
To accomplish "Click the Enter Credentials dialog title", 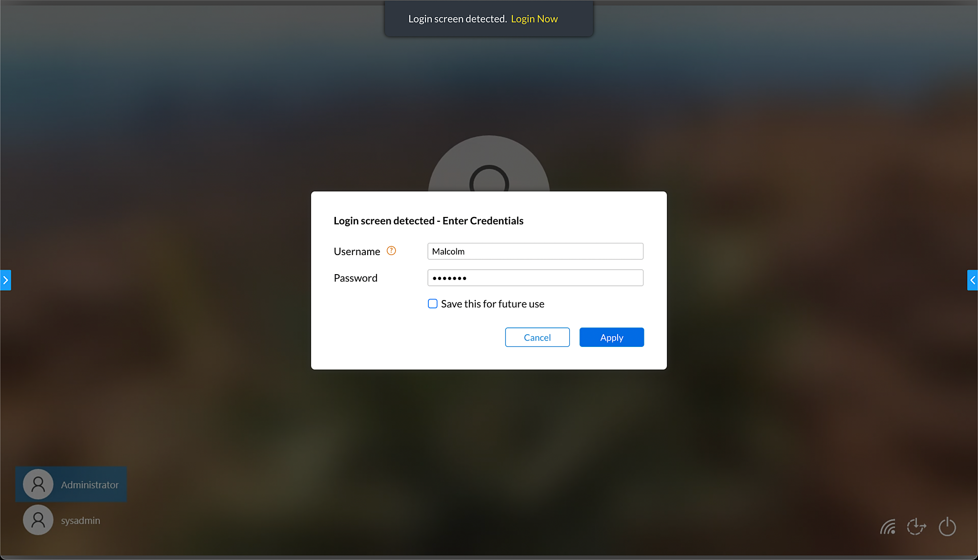I will pyautogui.click(x=428, y=221).
